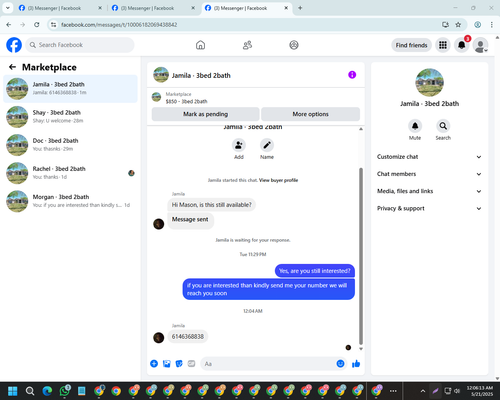
Task: Click the large listing photo in info panel
Action: click(x=429, y=82)
